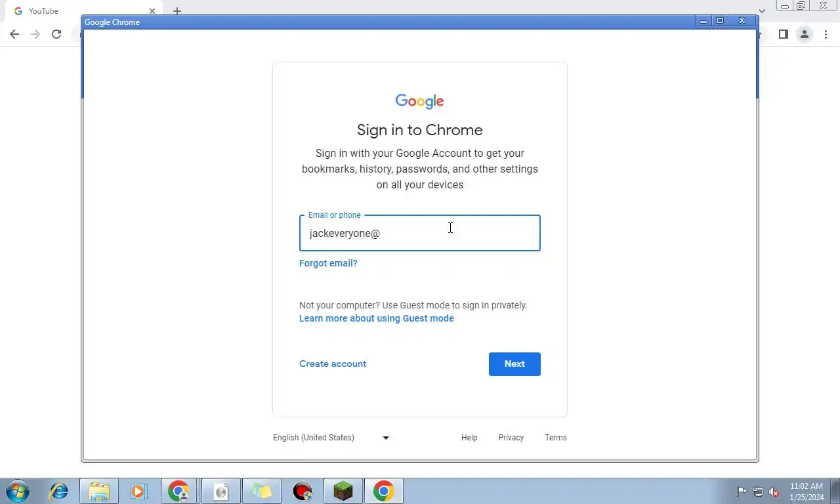Click the blue Next button
This screenshot has width=840, height=504.
[x=514, y=364]
